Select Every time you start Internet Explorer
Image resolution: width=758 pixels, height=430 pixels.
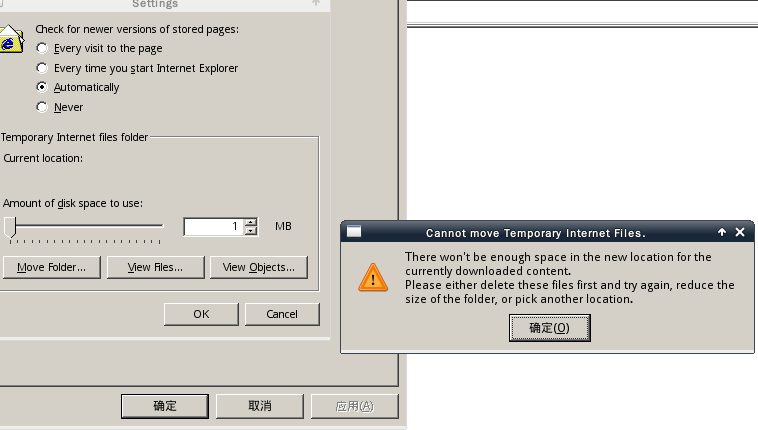(42, 68)
